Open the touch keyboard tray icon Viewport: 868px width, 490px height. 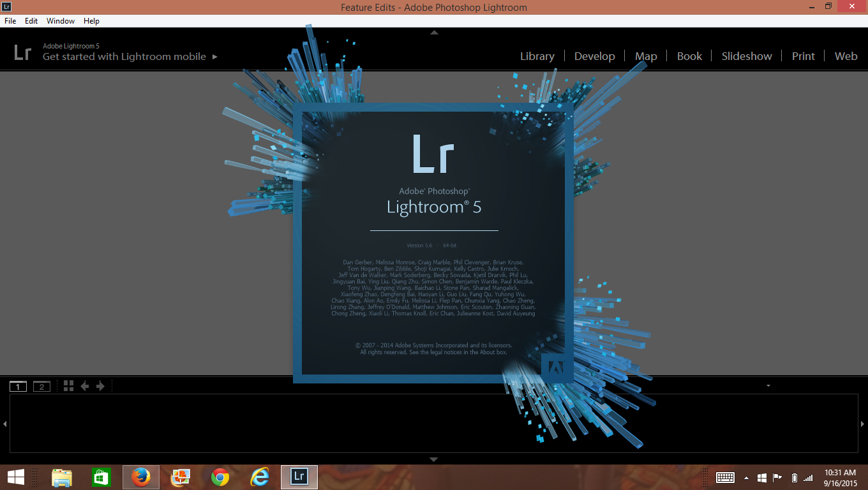pyautogui.click(x=725, y=477)
